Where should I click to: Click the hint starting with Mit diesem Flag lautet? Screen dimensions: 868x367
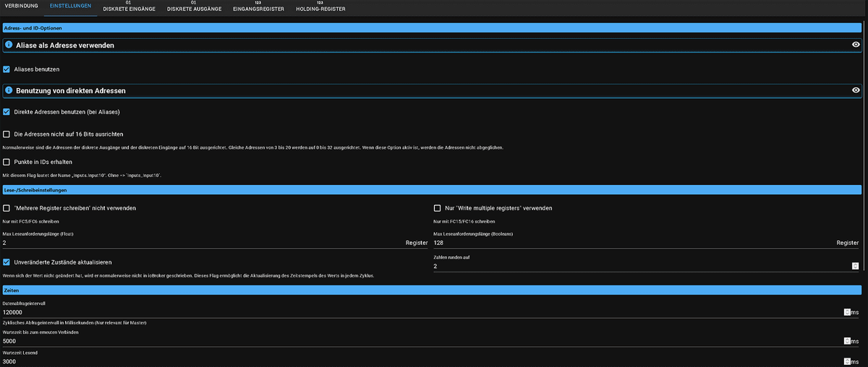click(x=82, y=175)
